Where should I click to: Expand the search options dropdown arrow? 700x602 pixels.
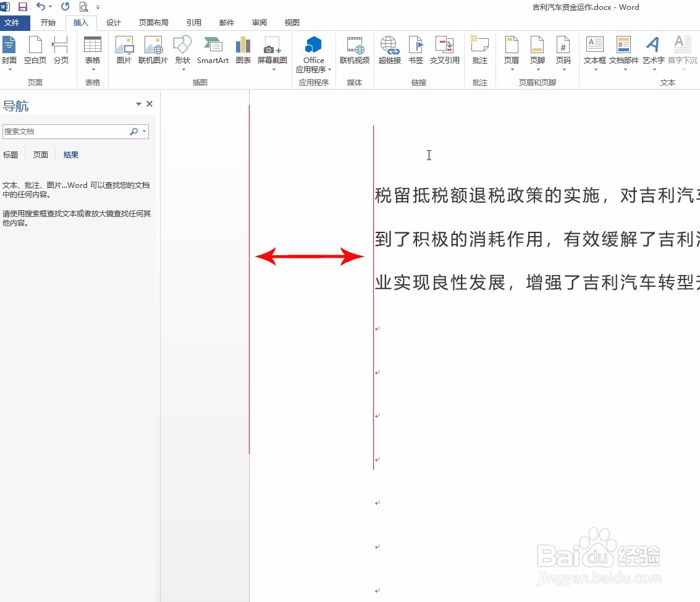pos(144,131)
